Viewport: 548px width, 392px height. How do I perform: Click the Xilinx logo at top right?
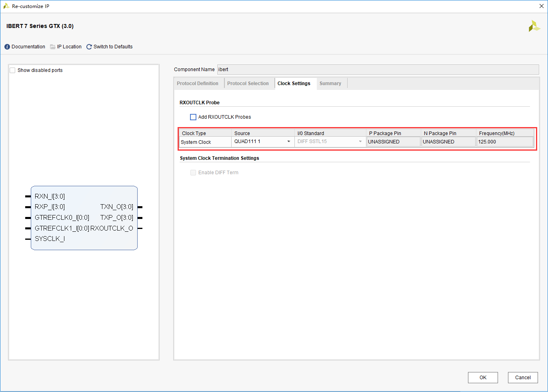point(534,26)
